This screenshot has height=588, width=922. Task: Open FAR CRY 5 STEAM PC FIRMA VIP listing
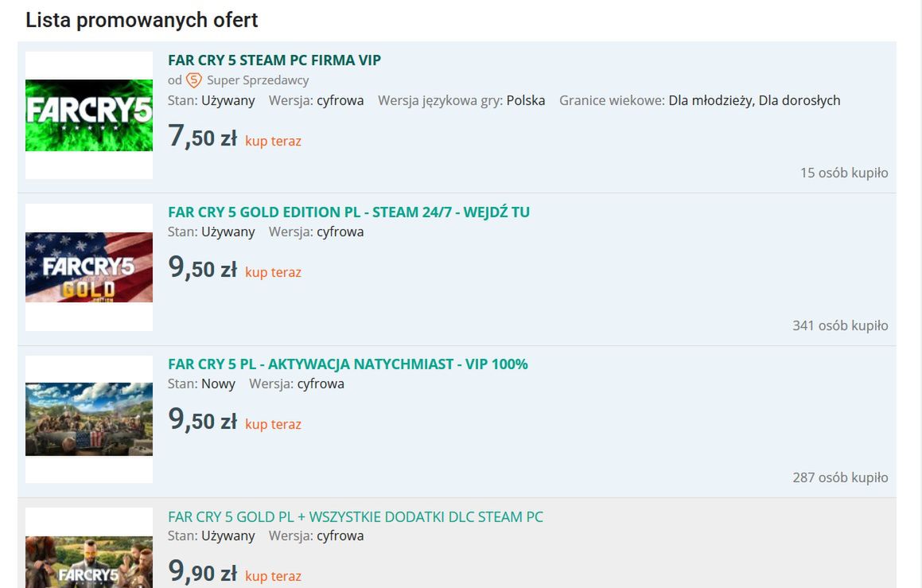pyautogui.click(x=274, y=60)
